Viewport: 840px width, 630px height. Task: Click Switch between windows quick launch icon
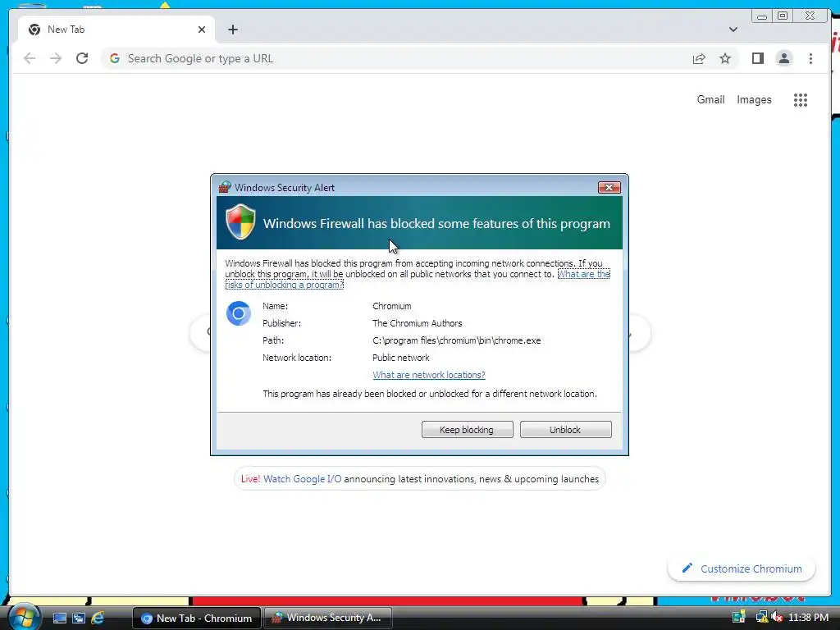[79, 618]
